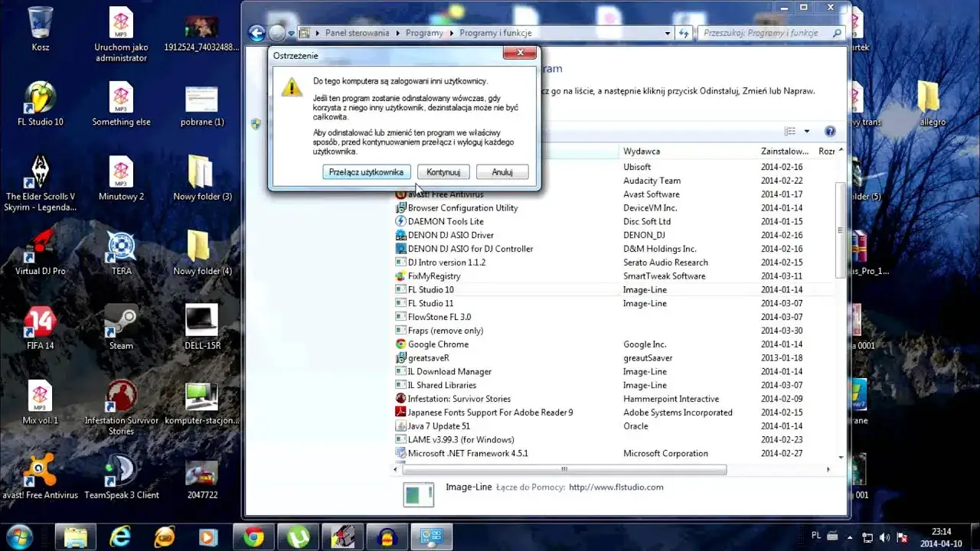Click the Kontynuuj button in warning dialog
Image resolution: width=980 pixels, height=551 pixels.
(443, 172)
